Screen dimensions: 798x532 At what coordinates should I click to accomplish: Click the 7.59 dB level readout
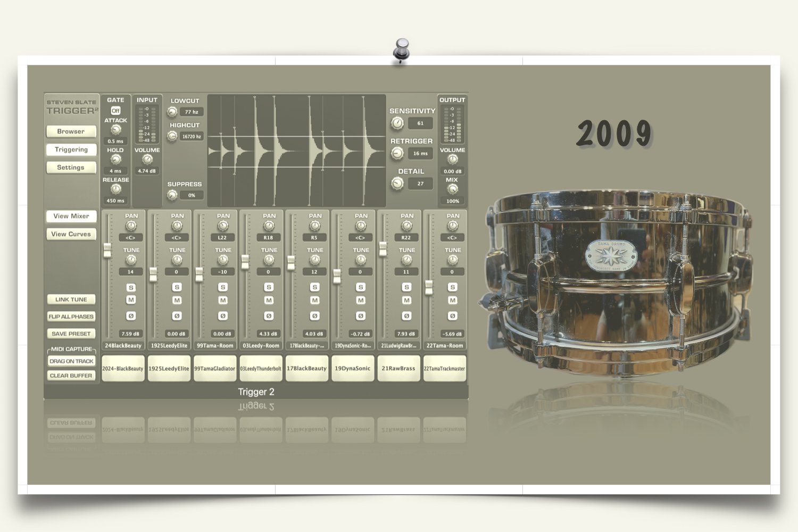tap(130, 334)
